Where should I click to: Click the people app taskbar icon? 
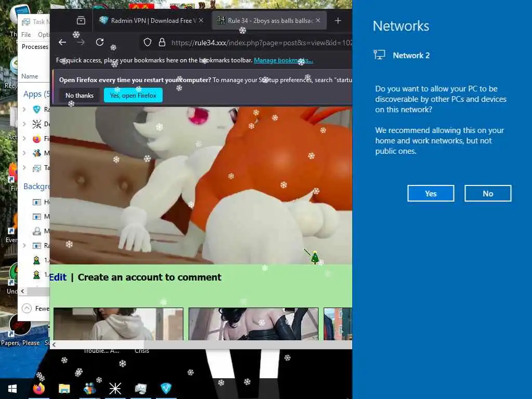pos(89,389)
